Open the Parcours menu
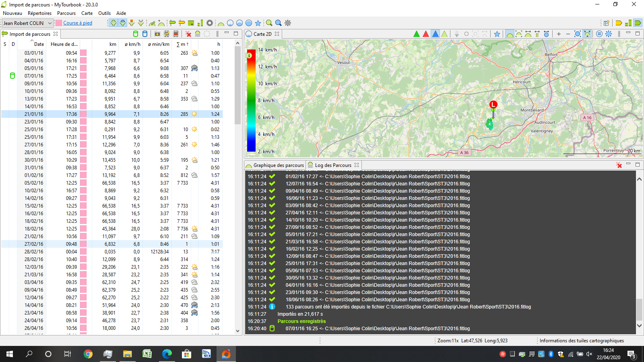 pos(66,13)
